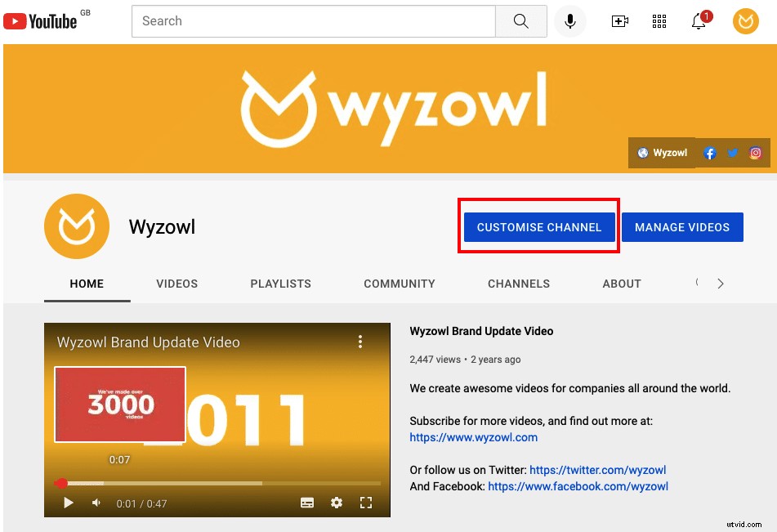Viewport: 777px width, 532px height.
Task: Check notifications via the bell icon
Action: point(698,21)
